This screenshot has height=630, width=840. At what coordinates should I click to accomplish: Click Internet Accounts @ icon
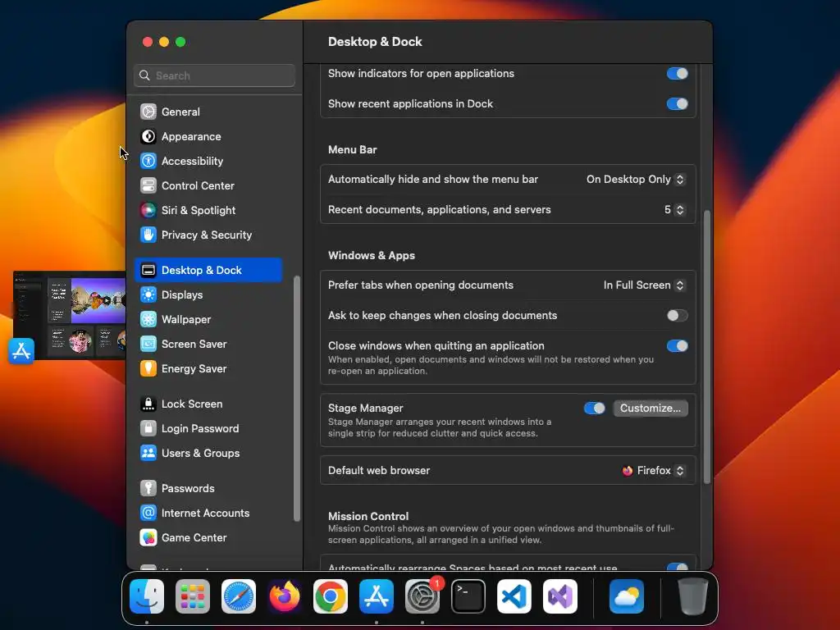coord(148,514)
